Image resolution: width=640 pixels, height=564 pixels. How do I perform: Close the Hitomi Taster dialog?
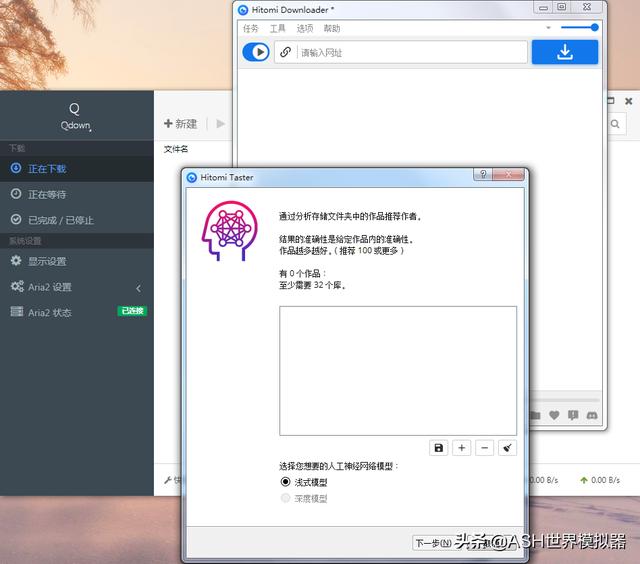509,175
